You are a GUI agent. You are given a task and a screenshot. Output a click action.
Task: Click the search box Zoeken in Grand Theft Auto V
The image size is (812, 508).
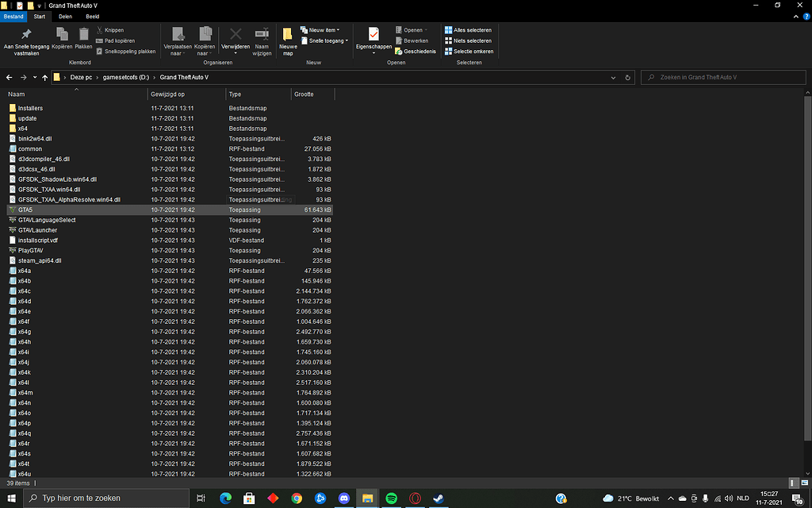[x=723, y=77]
